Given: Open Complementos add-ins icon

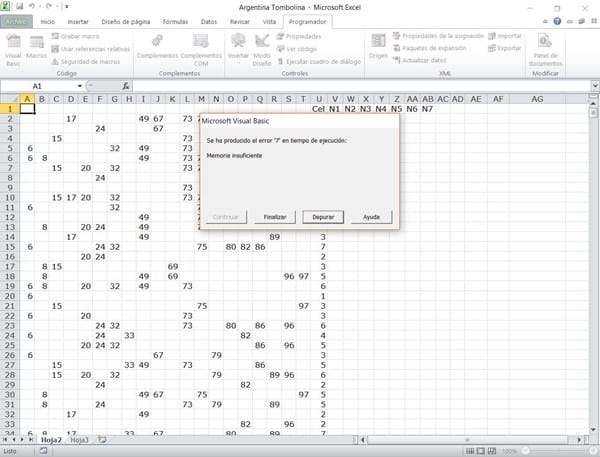Looking at the screenshot, I should (157, 47).
